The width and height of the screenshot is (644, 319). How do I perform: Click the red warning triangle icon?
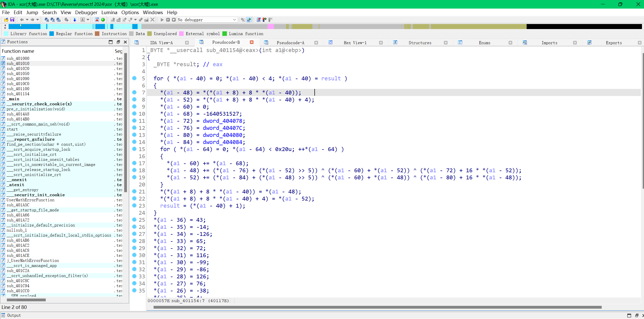[x=97, y=20]
